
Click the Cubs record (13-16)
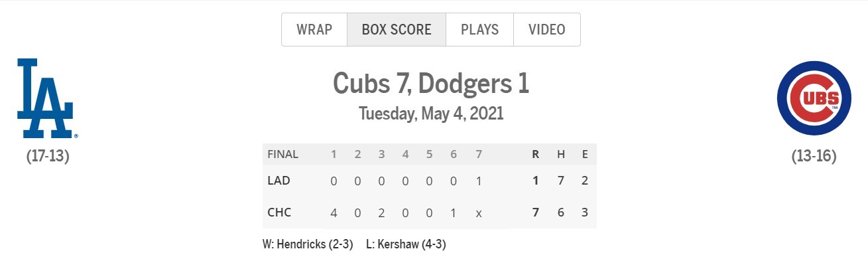pos(814,157)
